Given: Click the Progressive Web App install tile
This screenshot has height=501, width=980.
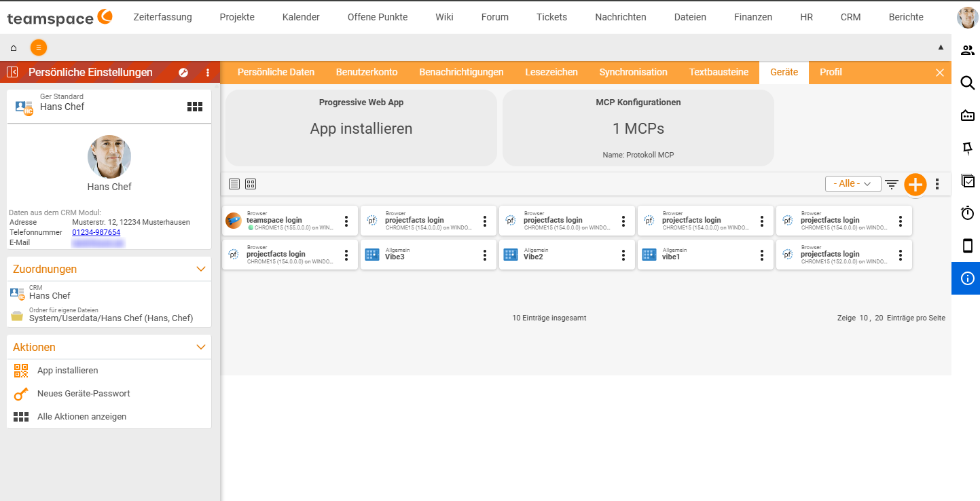Looking at the screenshot, I should (x=361, y=128).
